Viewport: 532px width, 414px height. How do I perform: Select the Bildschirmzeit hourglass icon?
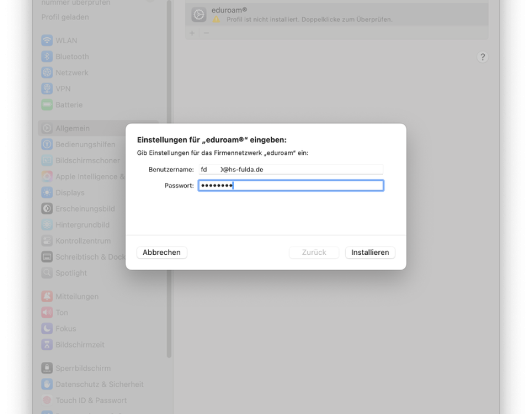[47, 344]
